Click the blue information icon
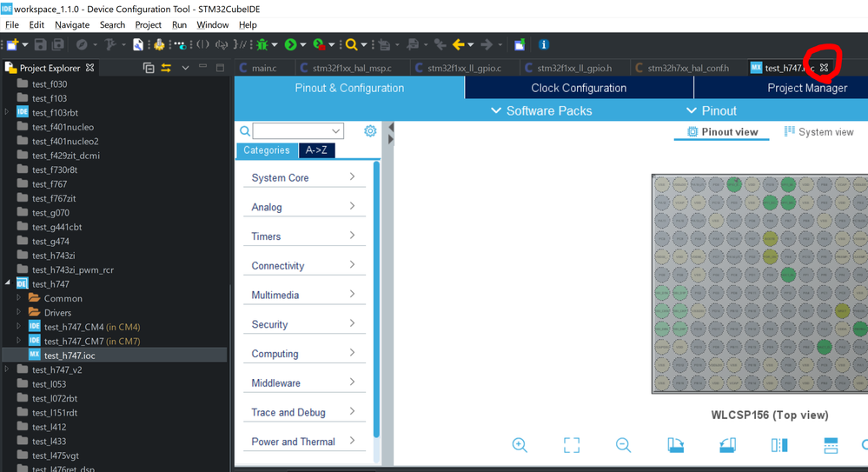Viewport: 868px width, 472px height. pos(544,45)
